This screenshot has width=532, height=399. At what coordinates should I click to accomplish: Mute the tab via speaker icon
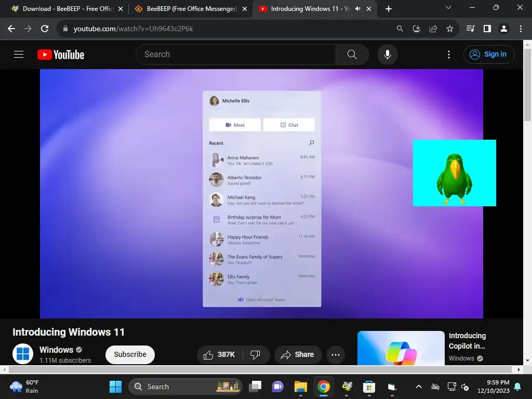357,9
